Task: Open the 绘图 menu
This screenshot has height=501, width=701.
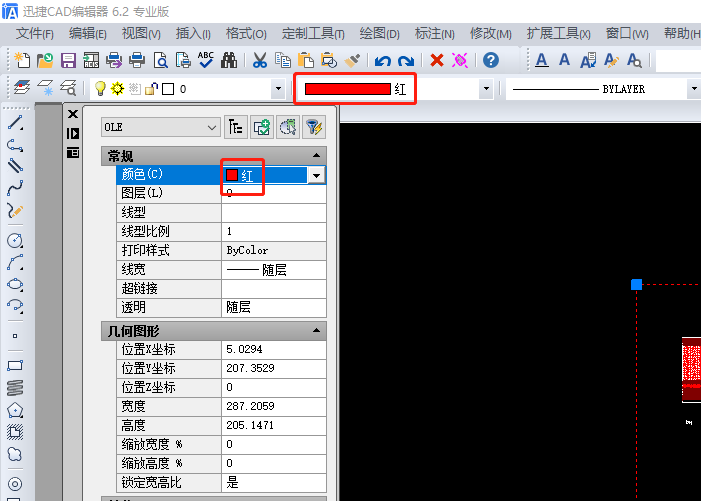Action: [379, 33]
